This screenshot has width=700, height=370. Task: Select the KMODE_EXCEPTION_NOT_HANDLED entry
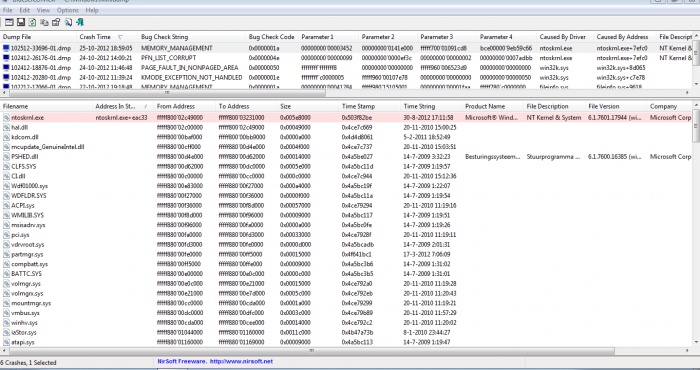click(x=192, y=78)
